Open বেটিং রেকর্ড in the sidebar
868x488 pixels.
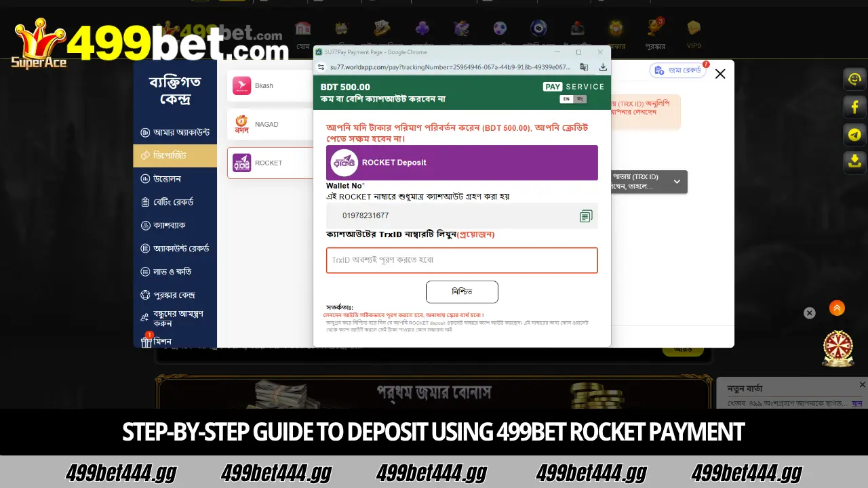[x=175, y=202]
